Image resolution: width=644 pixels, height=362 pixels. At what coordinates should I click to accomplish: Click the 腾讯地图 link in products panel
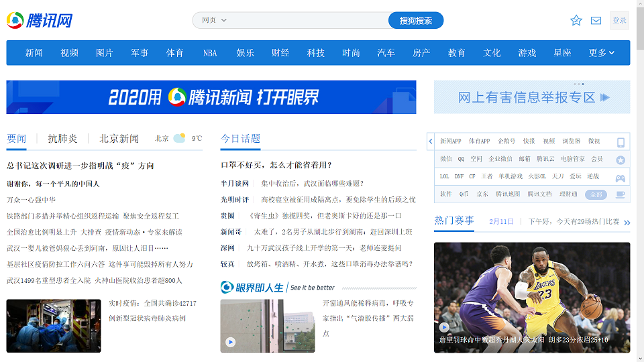508,194
